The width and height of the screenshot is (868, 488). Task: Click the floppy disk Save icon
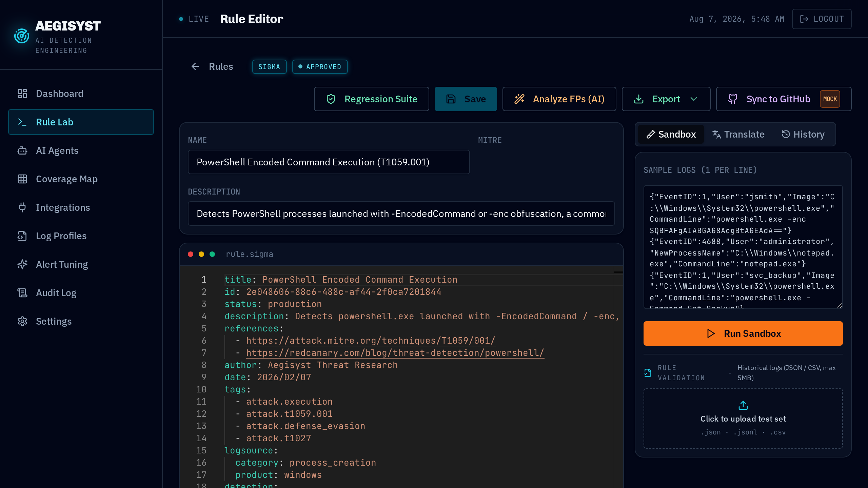coord(451,99)
